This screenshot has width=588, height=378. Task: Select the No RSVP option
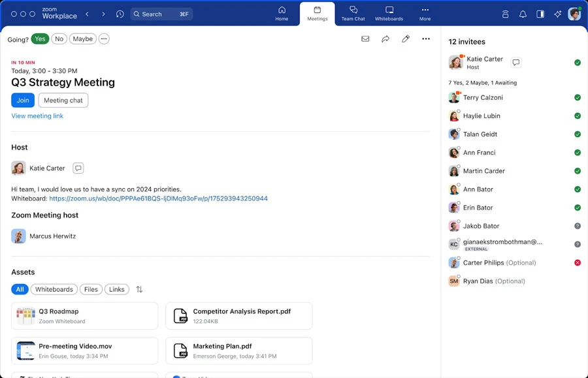pos(59,39)
